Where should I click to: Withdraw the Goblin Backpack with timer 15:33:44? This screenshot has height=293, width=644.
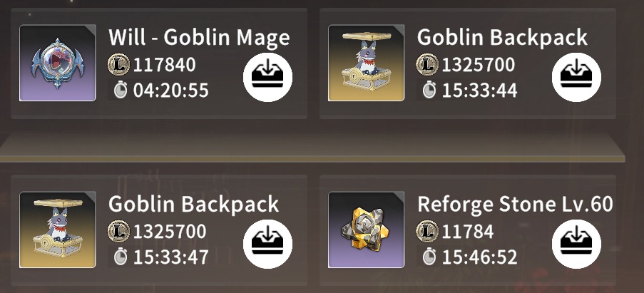576,77
